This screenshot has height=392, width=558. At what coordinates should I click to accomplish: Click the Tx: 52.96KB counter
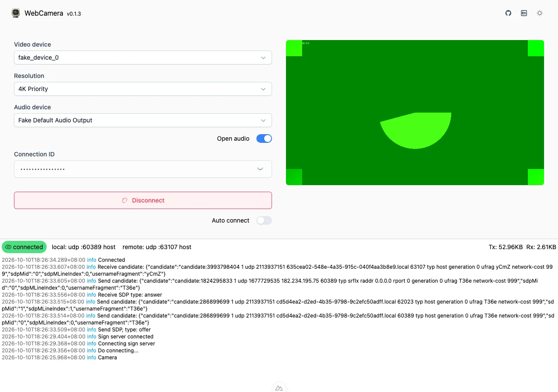pos(505,247)
